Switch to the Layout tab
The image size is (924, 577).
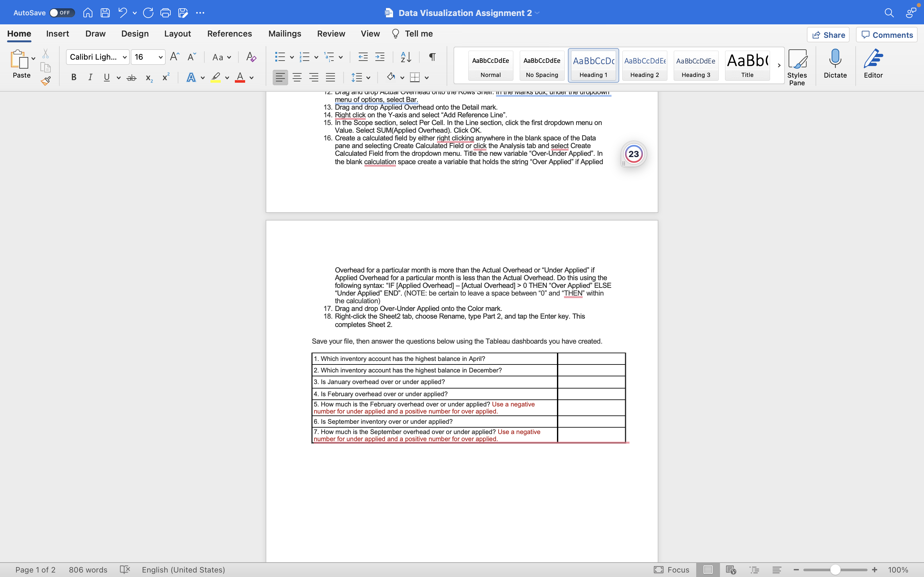tap(177, 34)
